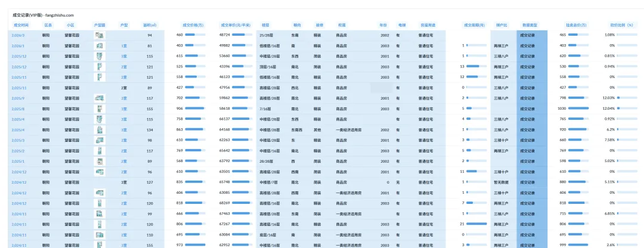Click the 电梯 column header

401,25
